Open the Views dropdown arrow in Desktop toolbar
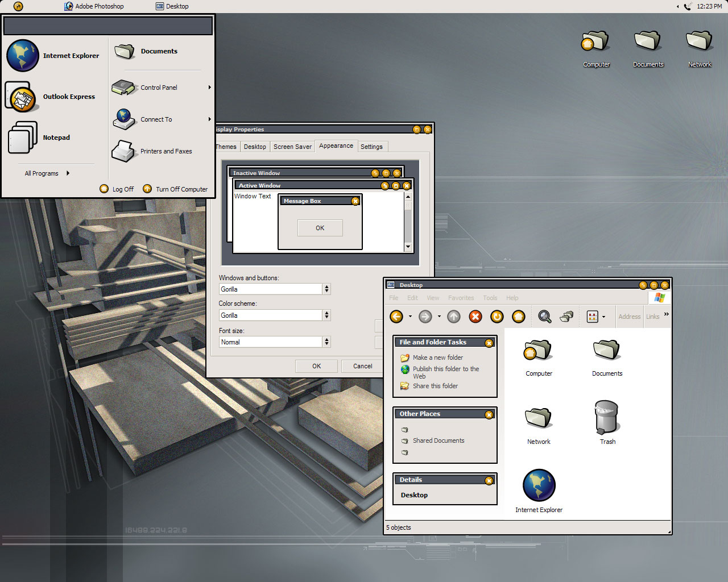Screen dimensions: 728x582 coord(603,317)
